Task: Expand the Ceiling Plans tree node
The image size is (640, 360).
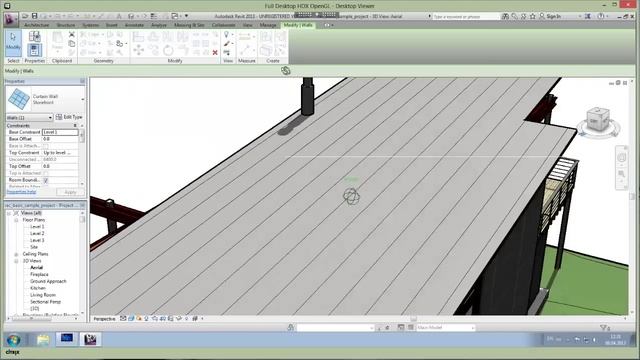Action: [16, 254]
